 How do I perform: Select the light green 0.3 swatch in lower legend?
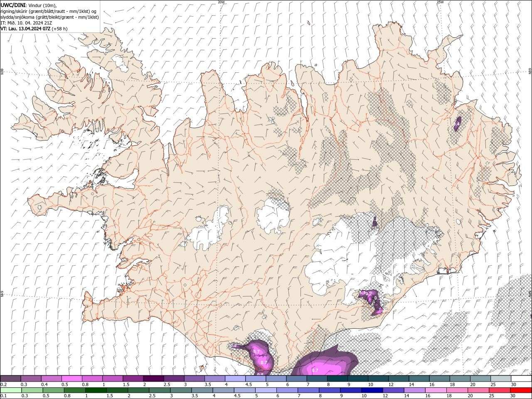tap(32, 390)
